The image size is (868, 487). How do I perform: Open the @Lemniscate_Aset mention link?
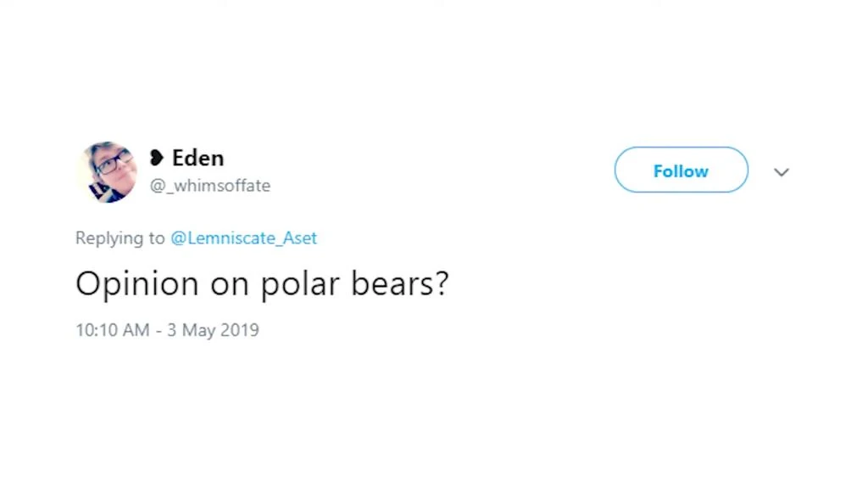(x=243, y=238)
